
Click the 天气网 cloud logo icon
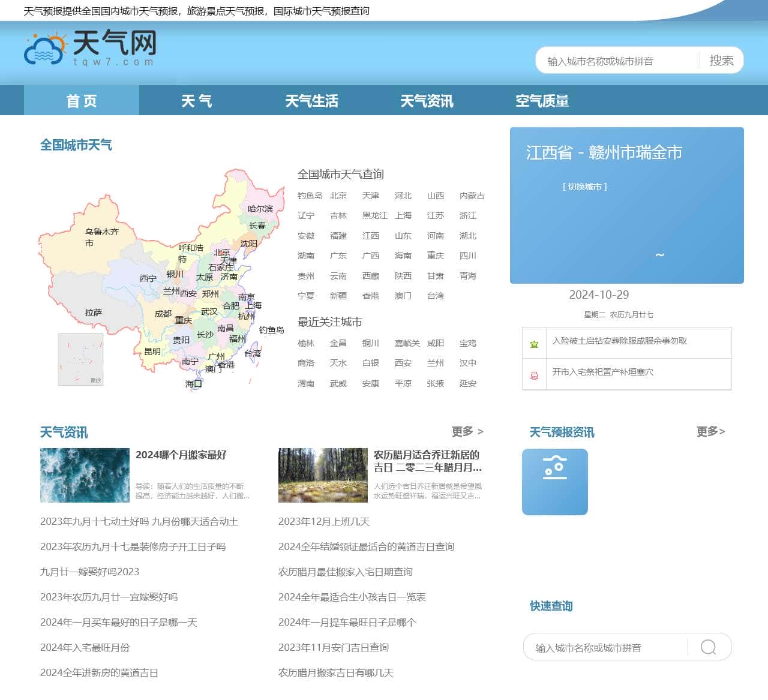click(x=44, y=51)
